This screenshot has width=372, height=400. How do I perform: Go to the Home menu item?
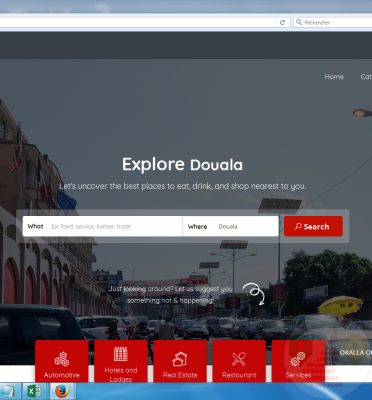tap(334, 77)
